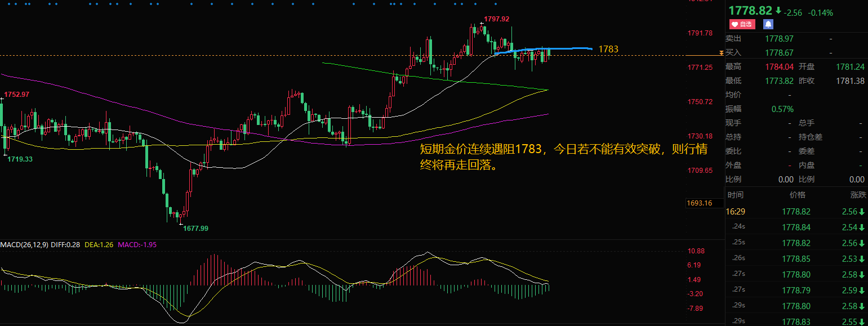Screen dimensions: 868x326
Task: Click the 涨跌 column header
Action: point(859,195)
